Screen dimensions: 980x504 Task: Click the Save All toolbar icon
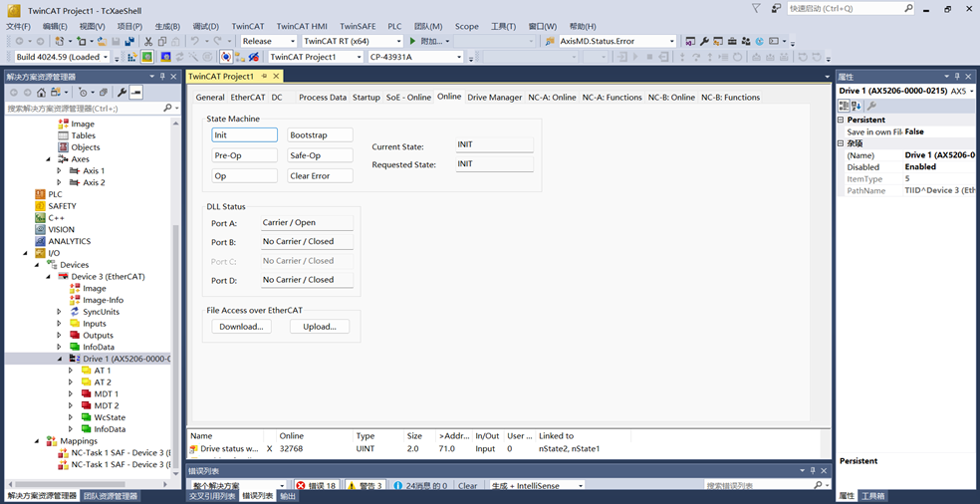[129, 41]
